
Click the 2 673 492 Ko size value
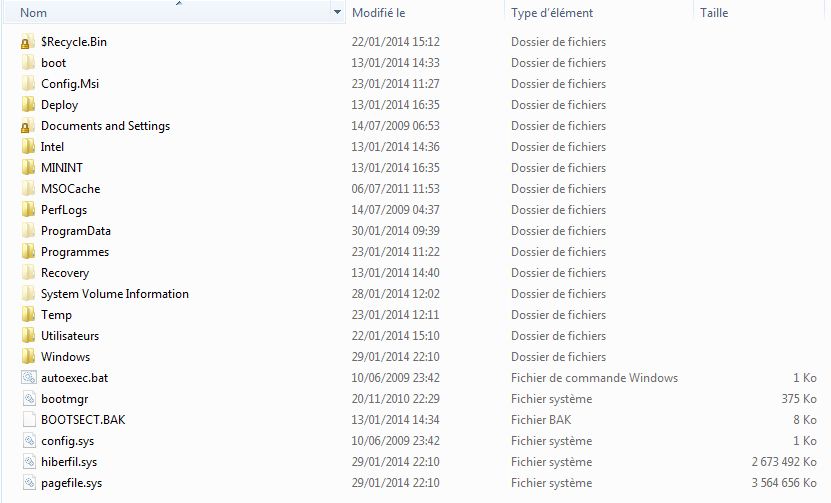pos(784,462)
